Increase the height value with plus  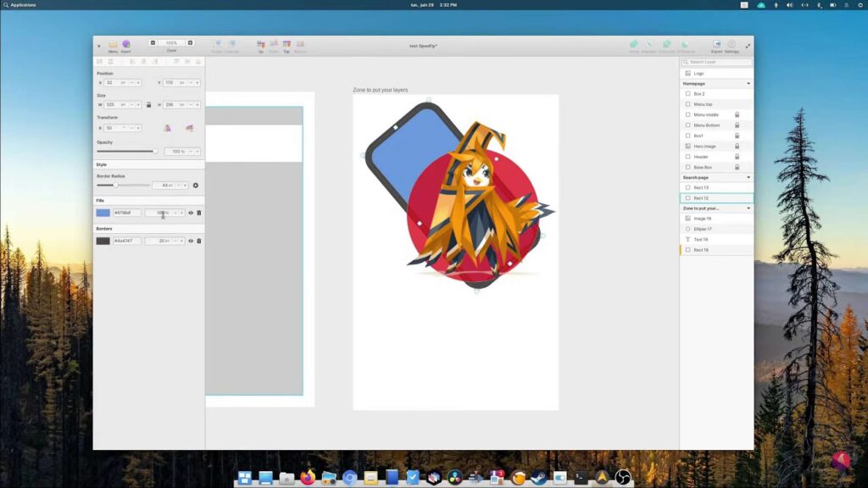pos(197,104)
